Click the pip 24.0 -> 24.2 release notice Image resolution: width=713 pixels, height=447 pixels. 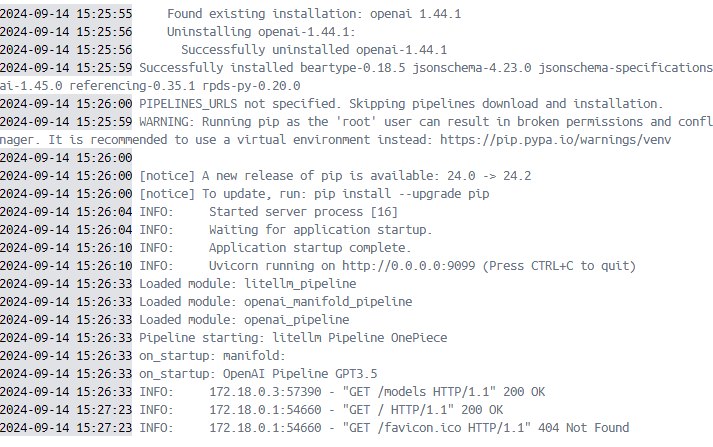(335, 176)
